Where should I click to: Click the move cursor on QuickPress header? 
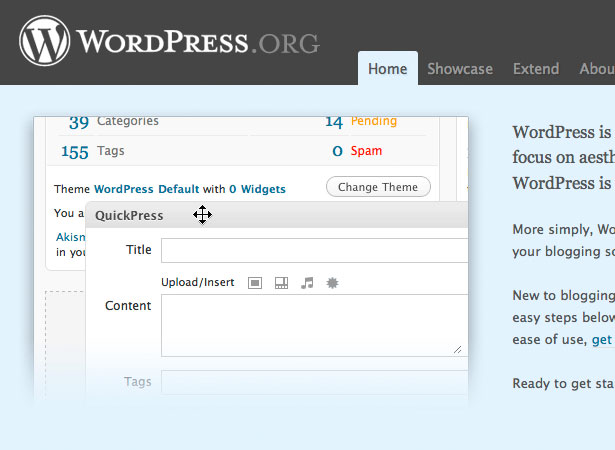tap(202, 215)
